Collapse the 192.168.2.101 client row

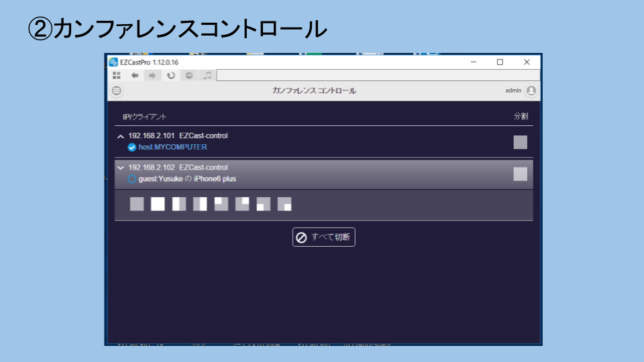coord(121,136)
